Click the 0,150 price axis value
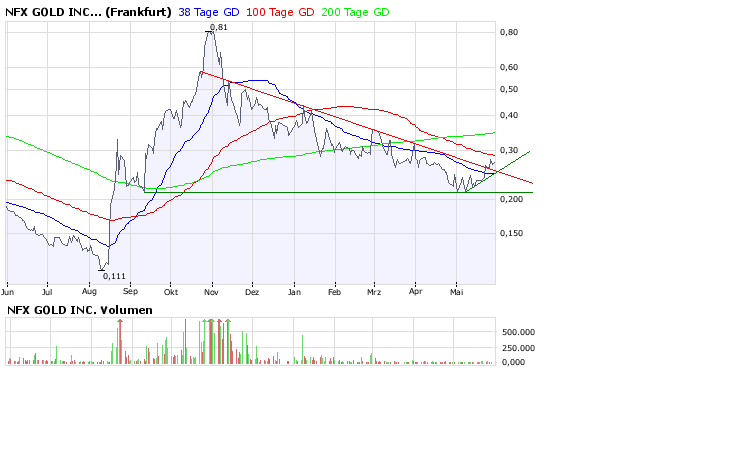 pos(512,233)
